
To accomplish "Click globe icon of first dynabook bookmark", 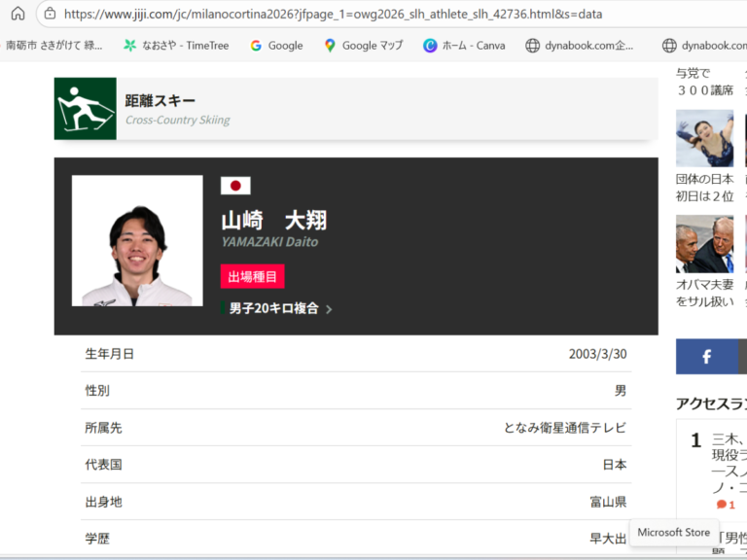I will pyautogui.click(x=532, y=46).
